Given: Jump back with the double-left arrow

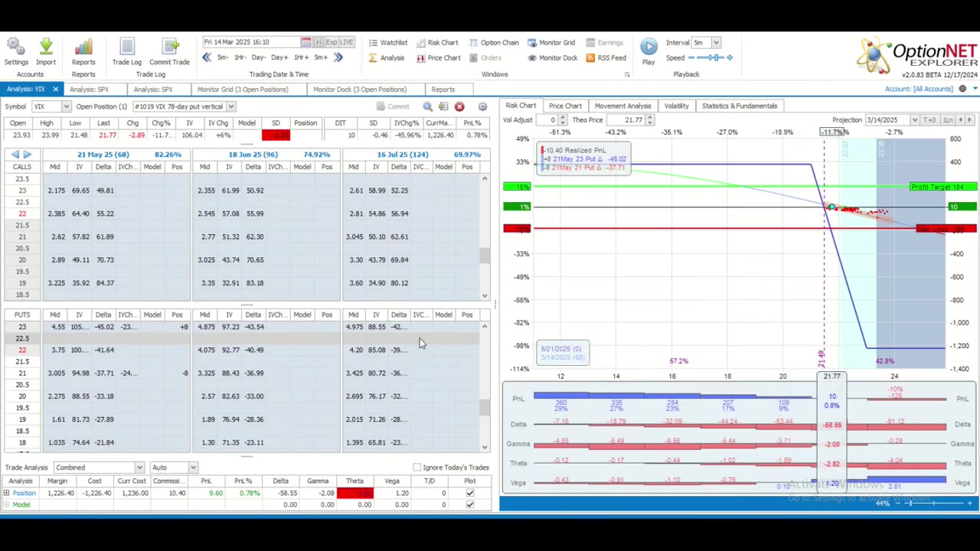Looking at the screenshot, I should [x=207, y=57].
